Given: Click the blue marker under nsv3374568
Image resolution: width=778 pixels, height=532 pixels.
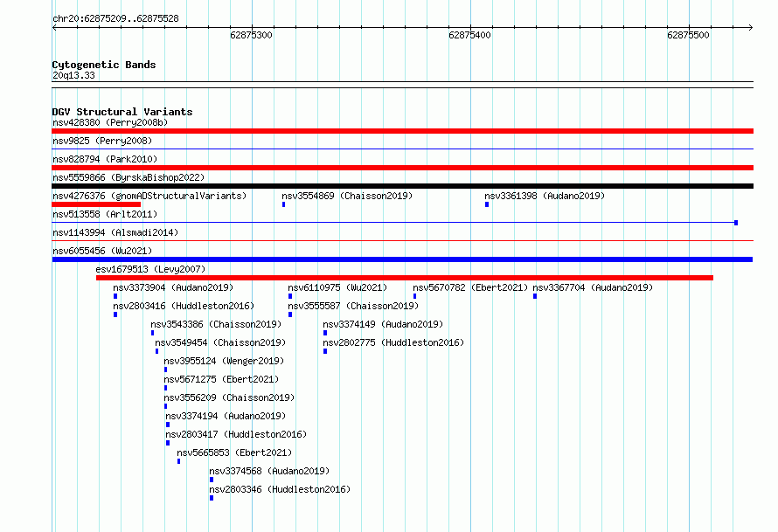Looking at the screenshot, I should (x=212, y=480).
